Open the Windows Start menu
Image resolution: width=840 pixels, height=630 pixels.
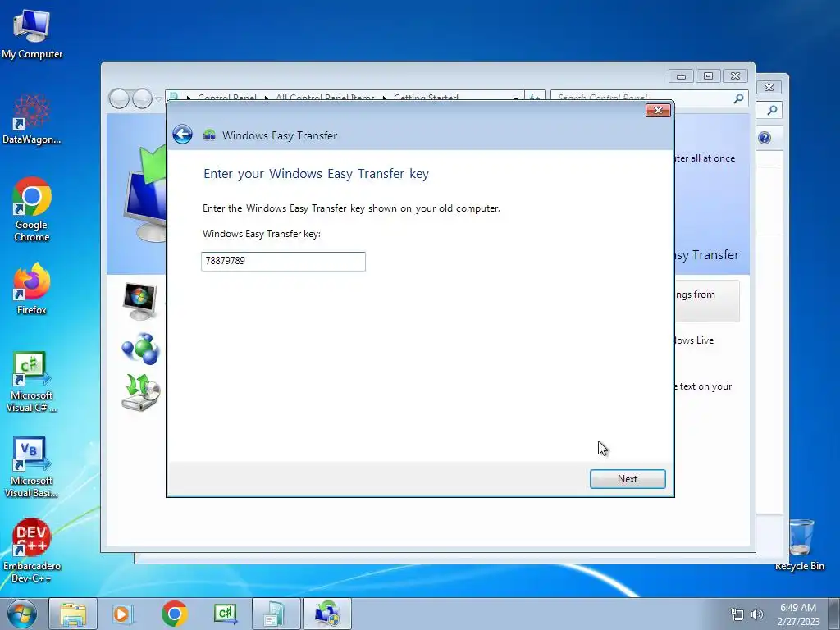(x=21, y=614)
